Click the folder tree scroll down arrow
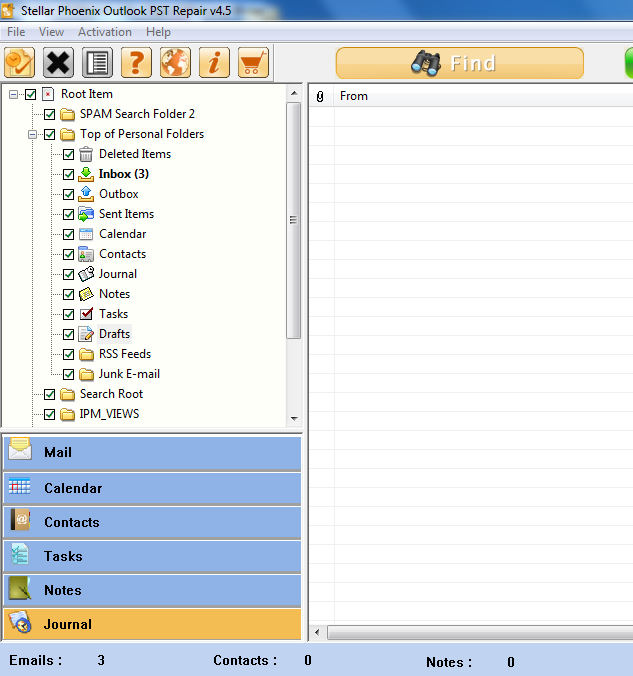 294,419
